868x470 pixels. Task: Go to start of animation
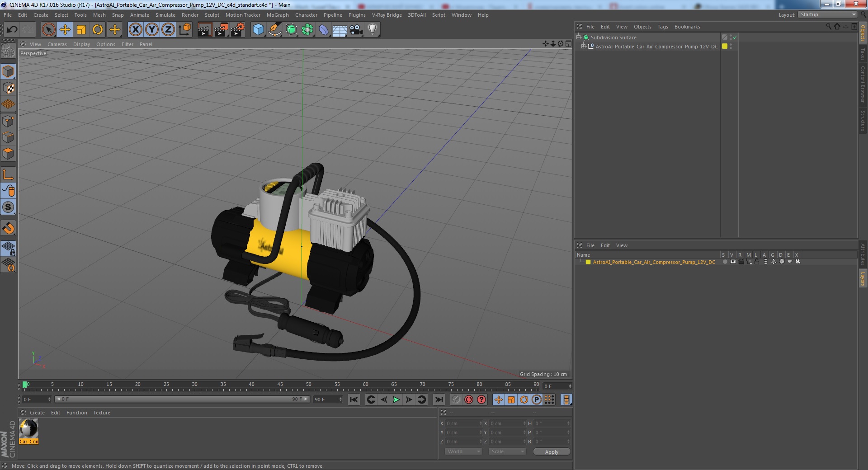click(354, 399)
